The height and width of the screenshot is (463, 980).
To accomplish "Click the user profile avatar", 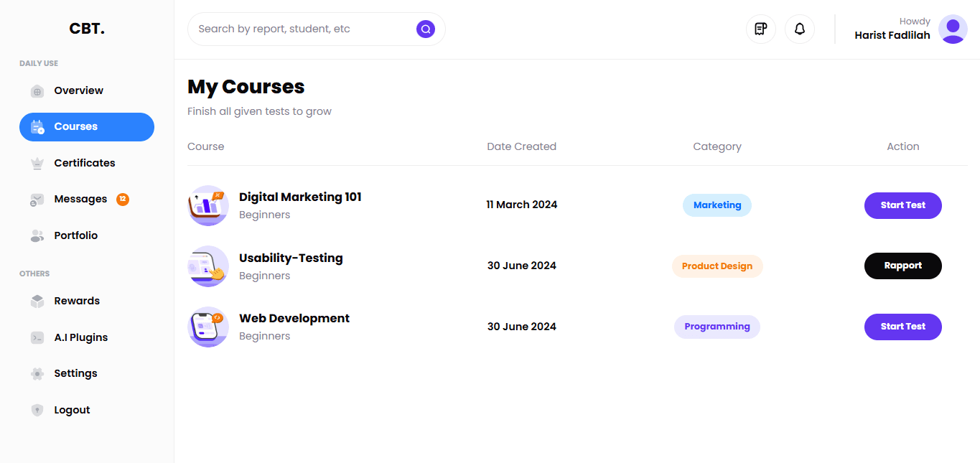I will point(953,29).
